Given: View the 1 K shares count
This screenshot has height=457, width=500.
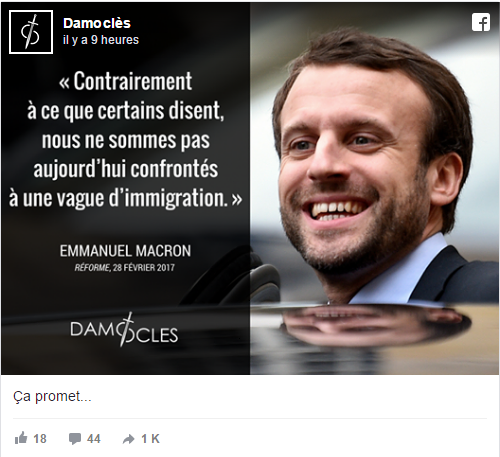Looking at the screenshot, I should coord(151,439).
